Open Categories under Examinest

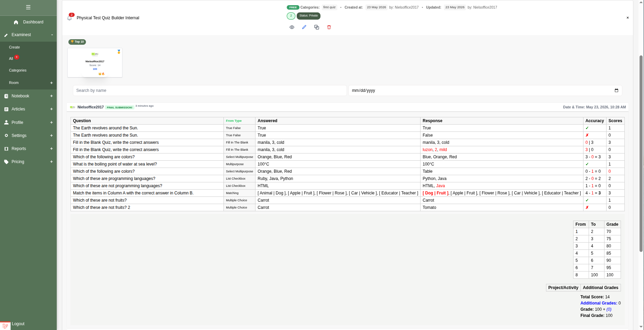click(x=18, y=70)
